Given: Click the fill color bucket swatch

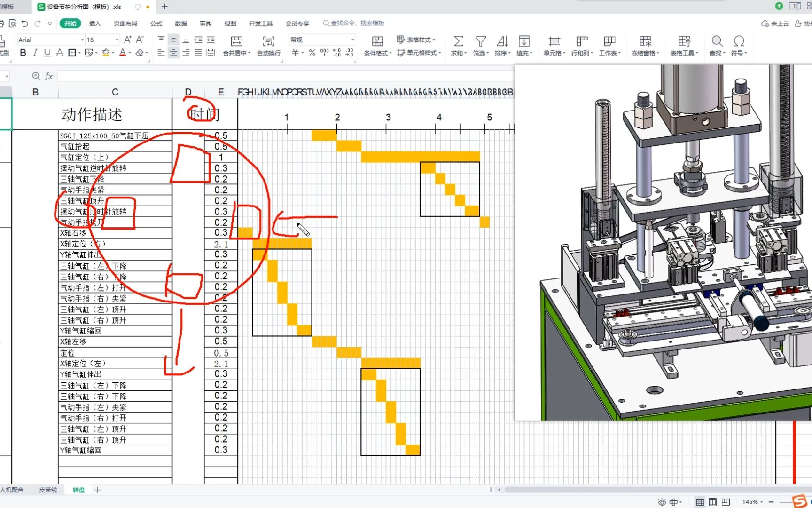Looking at the screenshot, I should [x=106, y=53].
